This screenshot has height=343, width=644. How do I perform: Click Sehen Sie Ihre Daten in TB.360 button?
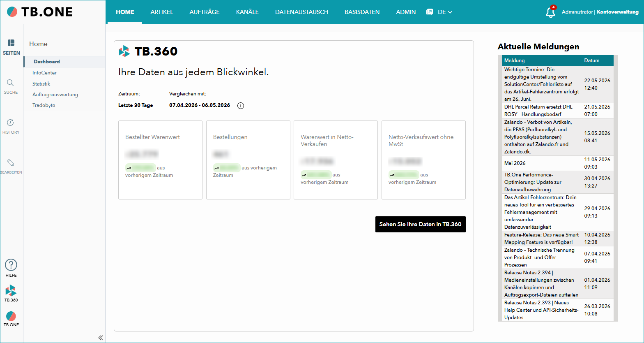pos(420,224)
